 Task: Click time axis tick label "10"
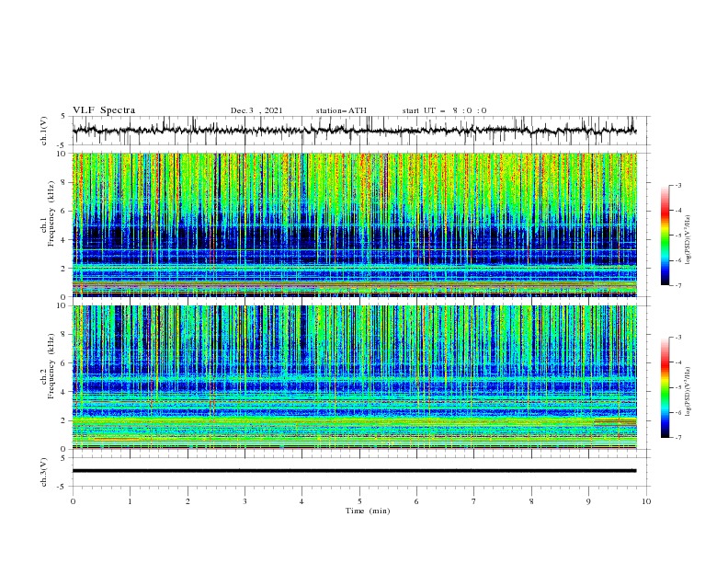(x=646, y=501)
